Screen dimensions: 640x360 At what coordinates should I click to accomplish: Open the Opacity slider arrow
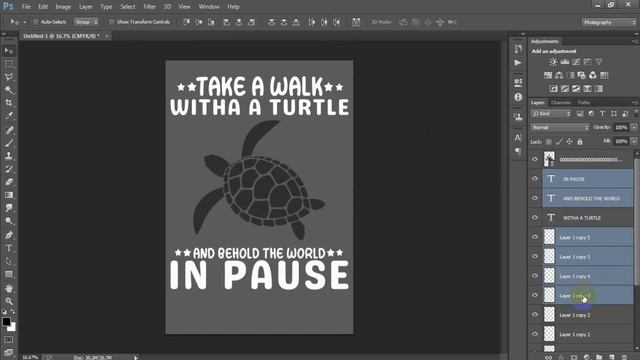[x=634, y=128]
